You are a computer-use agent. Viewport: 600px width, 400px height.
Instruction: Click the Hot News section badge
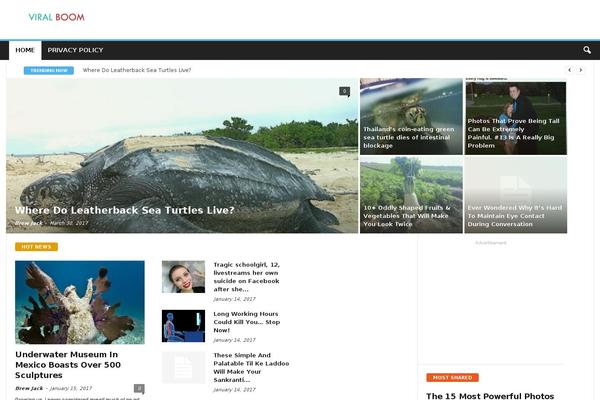tap(36, 247)
